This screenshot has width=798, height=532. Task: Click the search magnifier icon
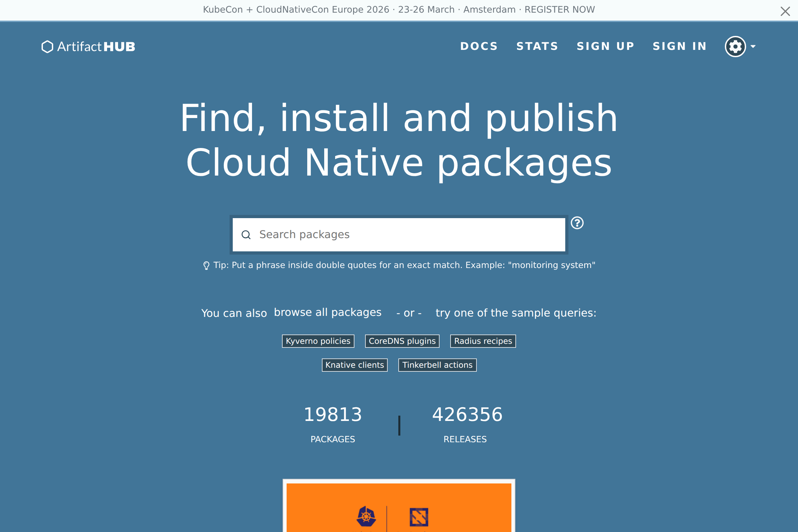coord(246,235)
